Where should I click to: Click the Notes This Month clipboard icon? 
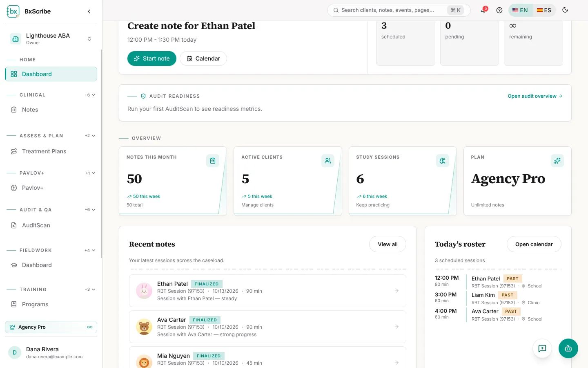(213, 161)
